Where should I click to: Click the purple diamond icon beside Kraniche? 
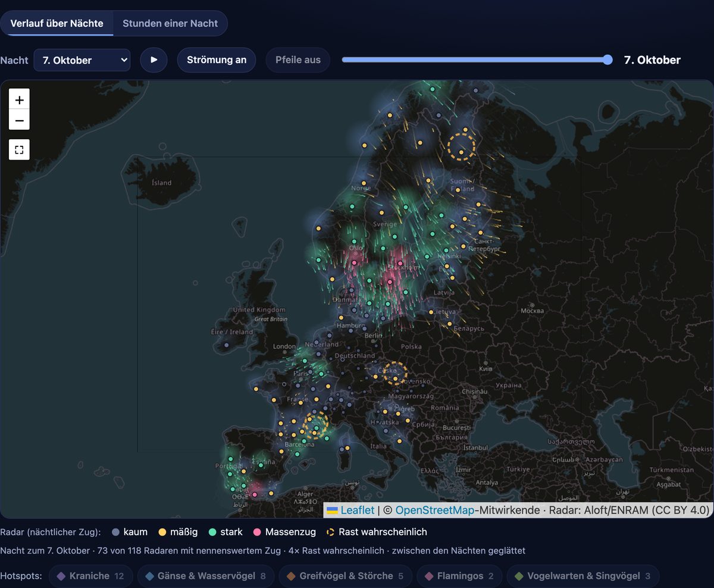[x=61, y=576]
